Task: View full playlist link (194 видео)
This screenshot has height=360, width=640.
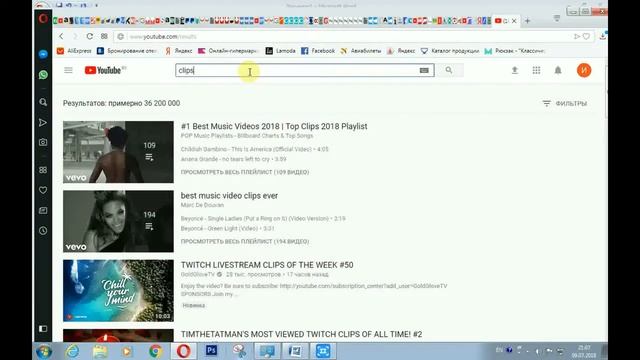Action: (x=245, y=242)
